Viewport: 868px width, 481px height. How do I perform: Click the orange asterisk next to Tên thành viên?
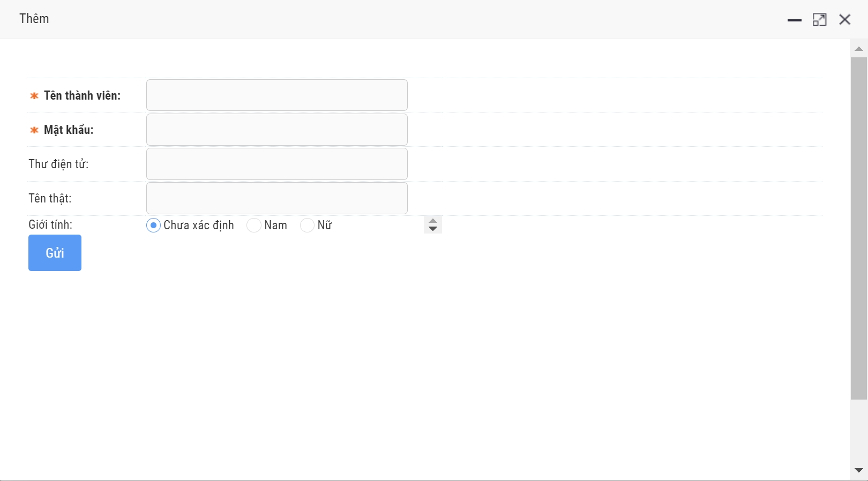[x=34, y=96]
